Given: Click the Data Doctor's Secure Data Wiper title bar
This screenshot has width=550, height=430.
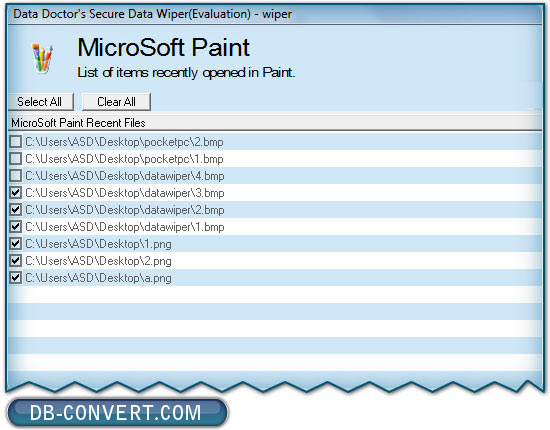Looking at the screenshot, I should pyautogui.click(x=275, y=14).
